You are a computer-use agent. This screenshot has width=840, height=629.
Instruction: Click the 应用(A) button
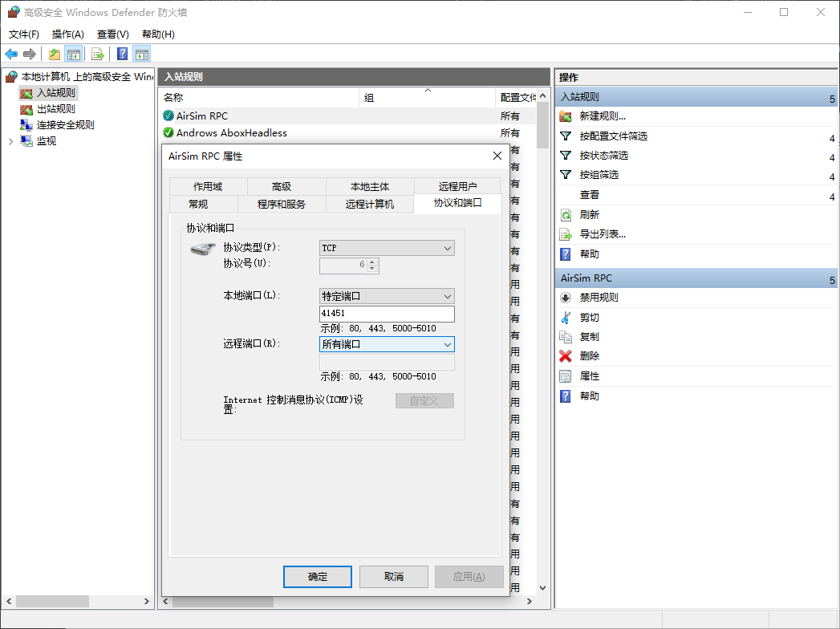point(469,577)
